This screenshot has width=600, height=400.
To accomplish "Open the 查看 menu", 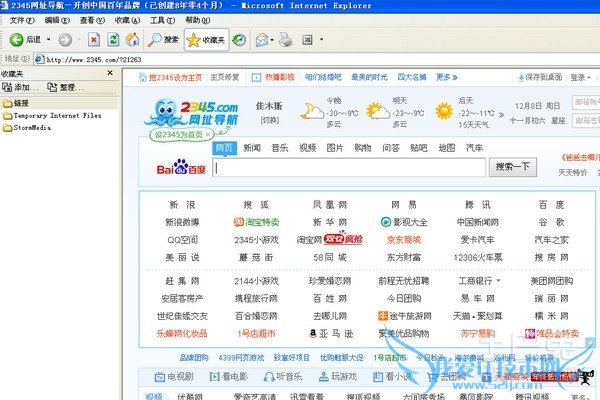I will [x=92, y=20].
